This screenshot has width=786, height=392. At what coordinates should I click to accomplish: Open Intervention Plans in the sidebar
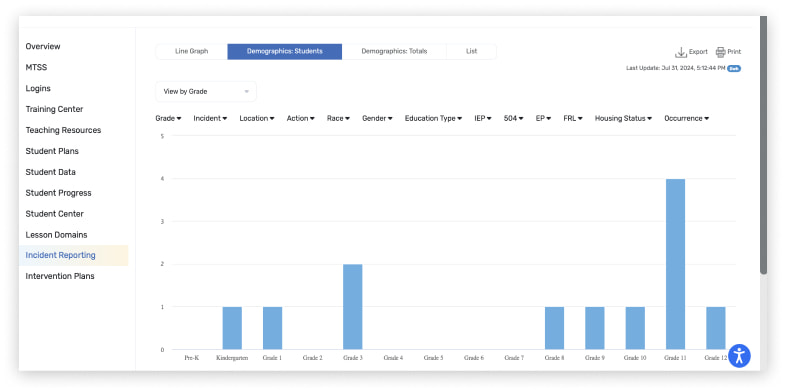pyautogui.click(x=60, y=276)
